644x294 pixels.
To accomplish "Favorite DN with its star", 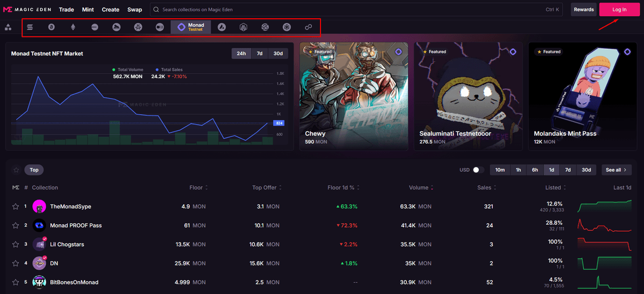I will tap(16, 263).
